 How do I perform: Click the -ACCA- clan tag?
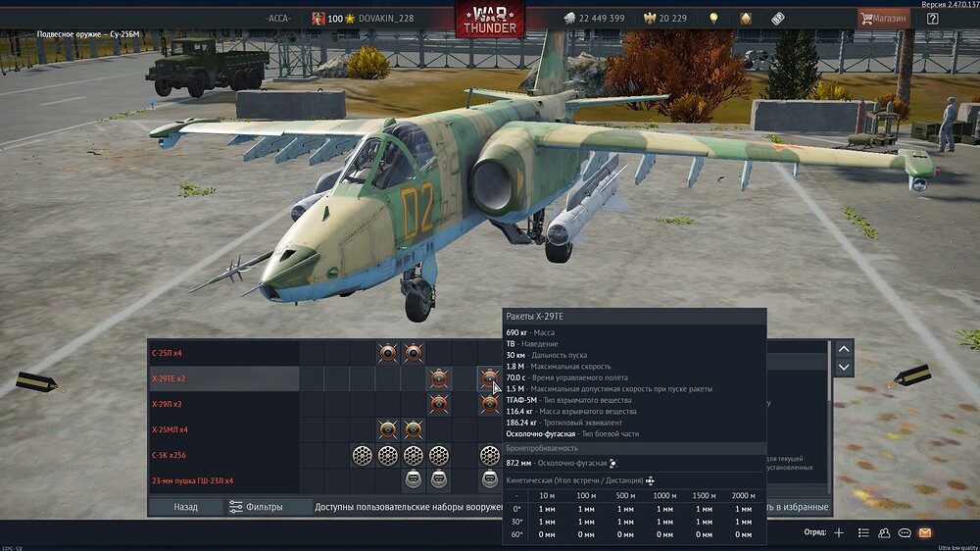click(x=278, y=18)
